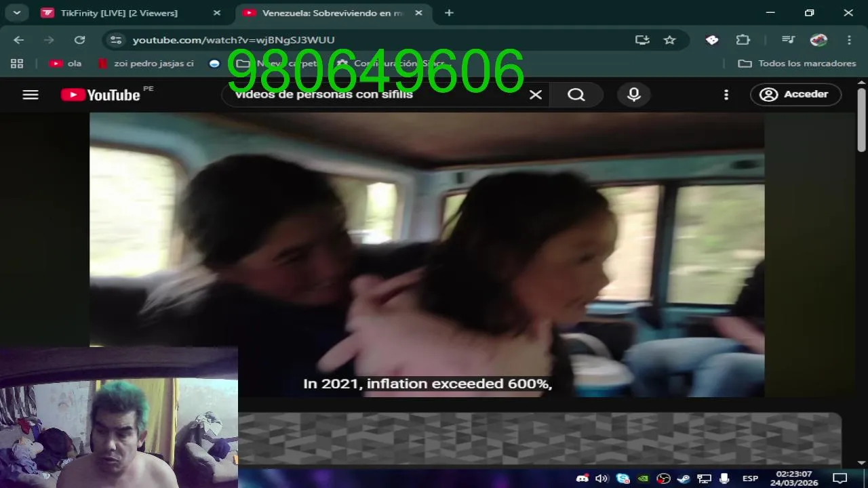Expand the tab search dropdown arrow
The height and width of the screenshot is (488, 868).
[16, 12]
